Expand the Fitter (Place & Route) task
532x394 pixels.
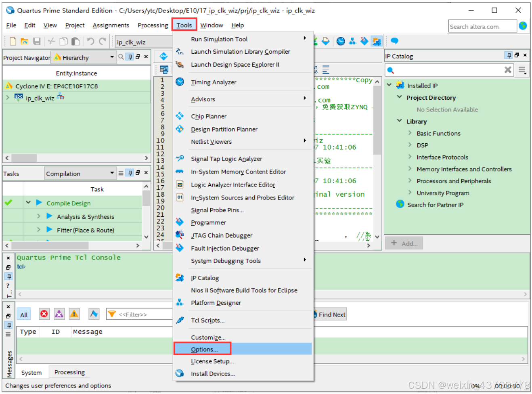tap(39, 229)
